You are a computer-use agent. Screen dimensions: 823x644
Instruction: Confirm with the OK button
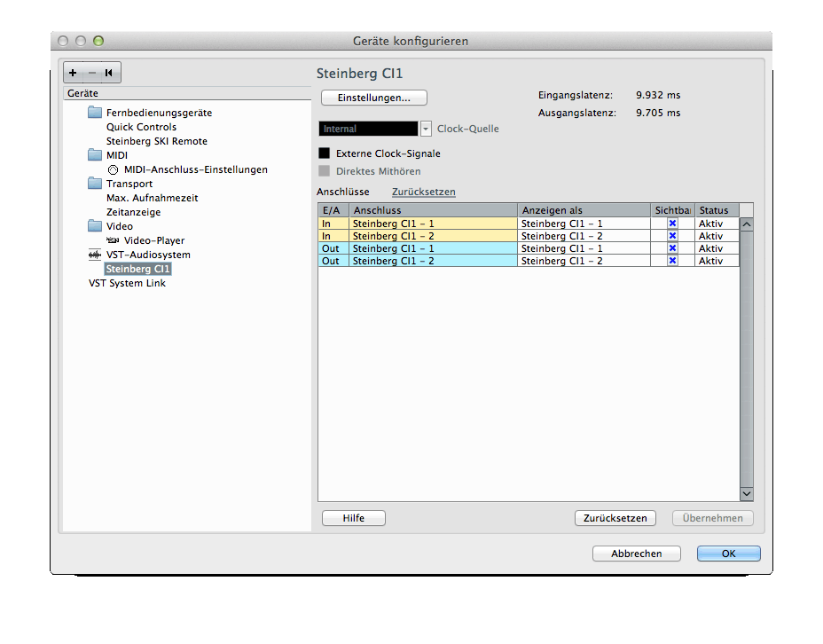point(728,554)
